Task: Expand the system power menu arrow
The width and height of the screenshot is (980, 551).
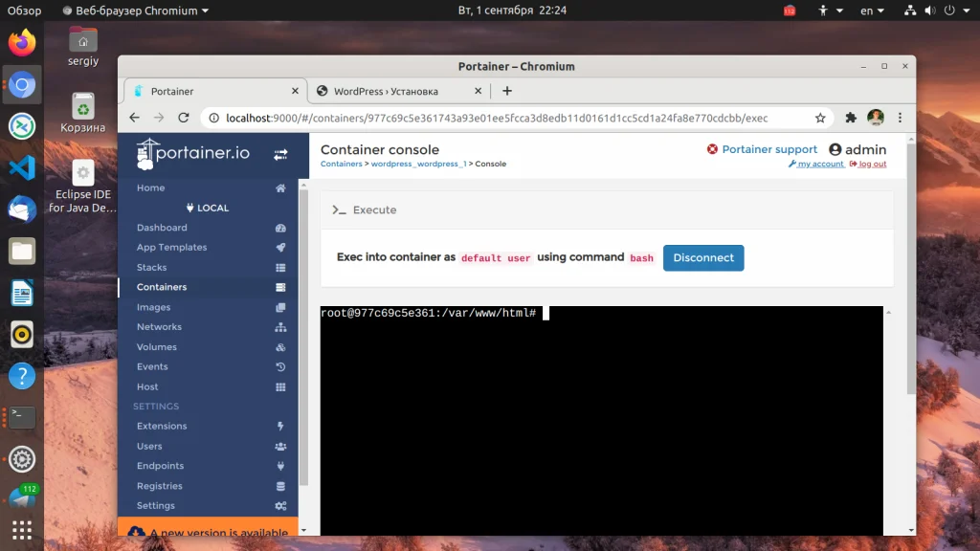Action: (967, 11)
